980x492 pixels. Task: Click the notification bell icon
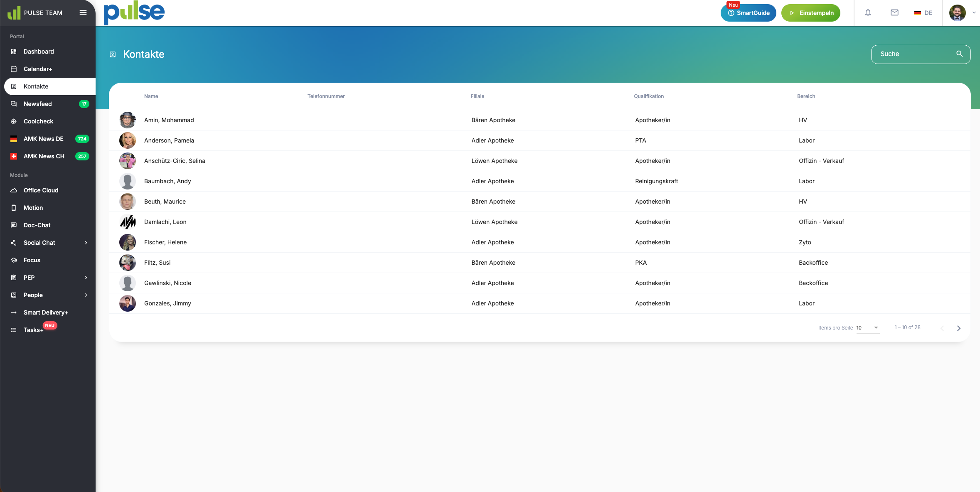(868, 13)
